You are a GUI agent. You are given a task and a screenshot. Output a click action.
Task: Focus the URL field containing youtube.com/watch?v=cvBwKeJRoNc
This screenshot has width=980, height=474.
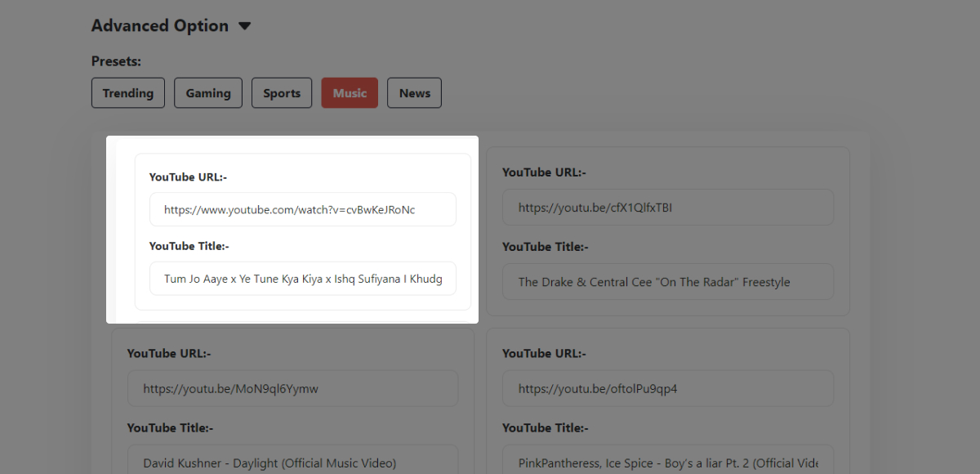pos(302,210)
